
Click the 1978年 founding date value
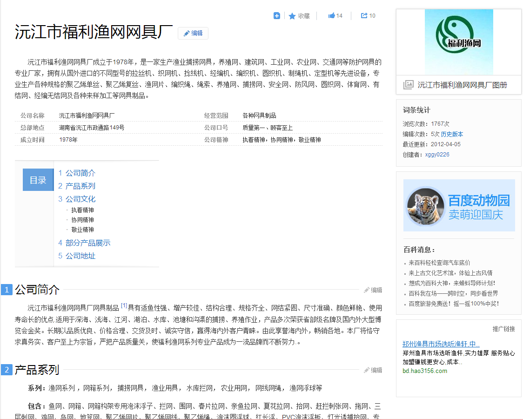click(68, 140)
